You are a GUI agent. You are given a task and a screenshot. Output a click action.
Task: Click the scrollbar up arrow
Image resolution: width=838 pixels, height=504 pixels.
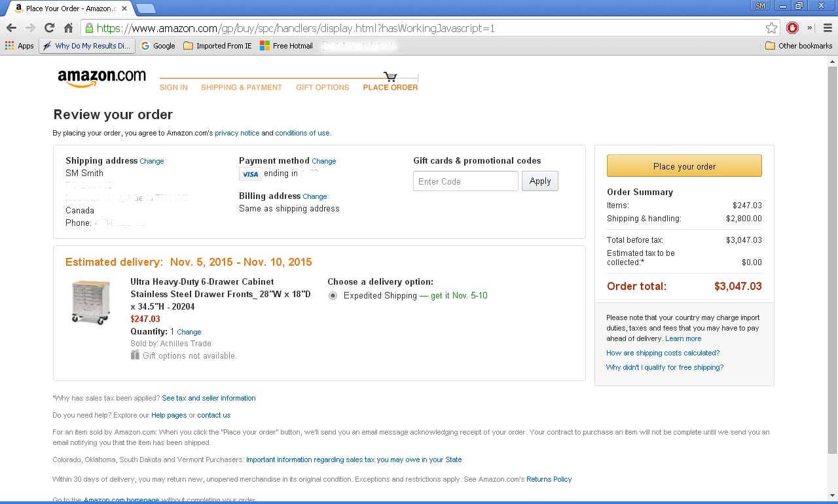[832, 61]
